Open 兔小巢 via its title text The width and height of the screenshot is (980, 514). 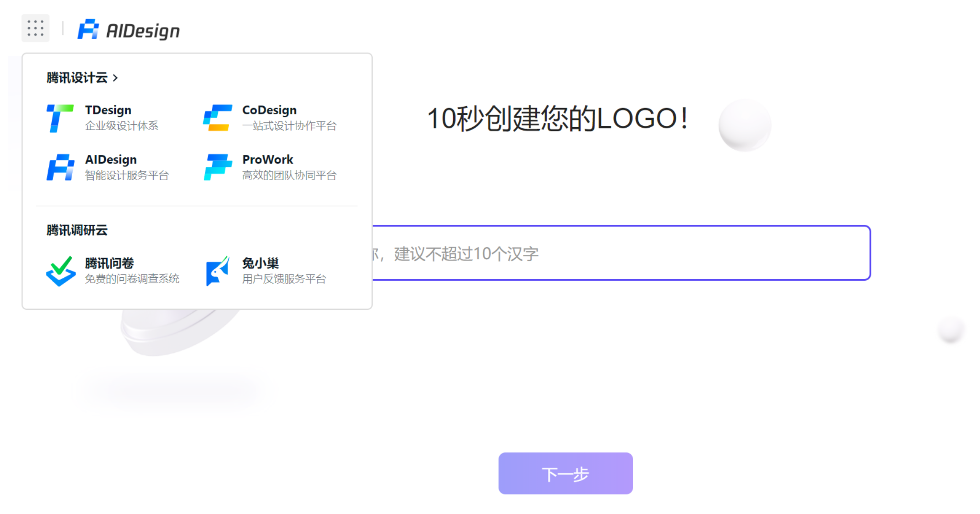click(260, 263)
